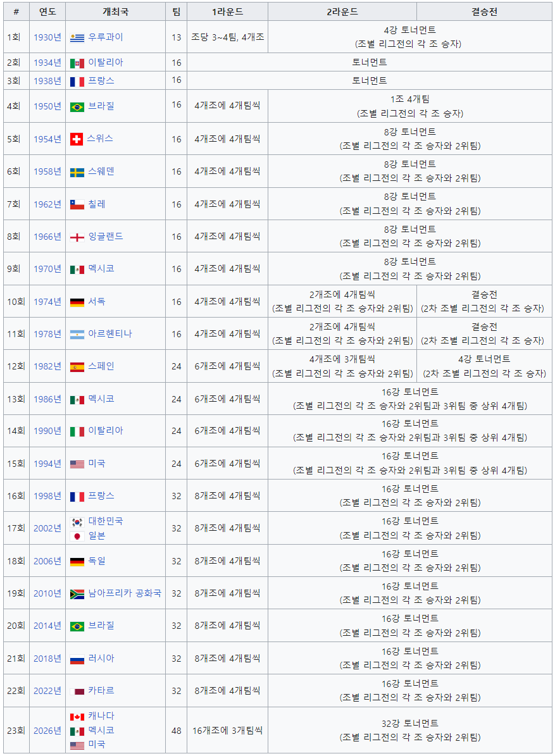This screenshot has height=756, width=555.
Task: Open the 스페인 link
Action: coord(101,366)
